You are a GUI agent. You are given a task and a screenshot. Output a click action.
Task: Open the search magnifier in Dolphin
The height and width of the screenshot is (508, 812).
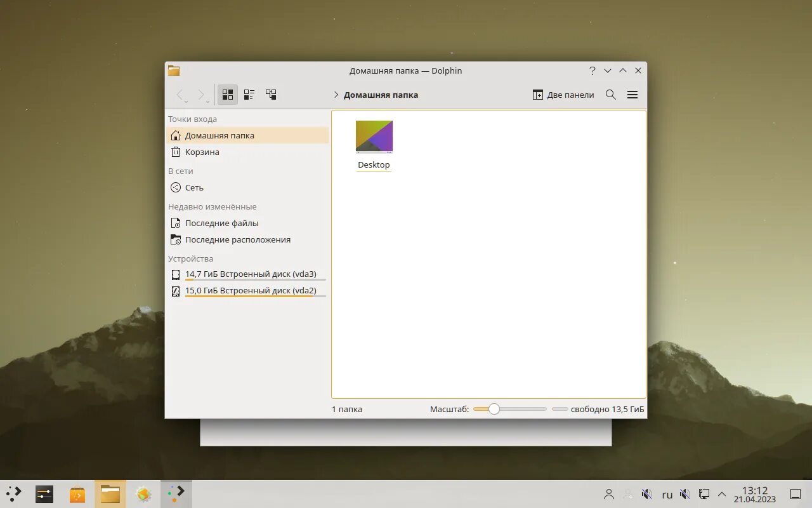(611, 95)
